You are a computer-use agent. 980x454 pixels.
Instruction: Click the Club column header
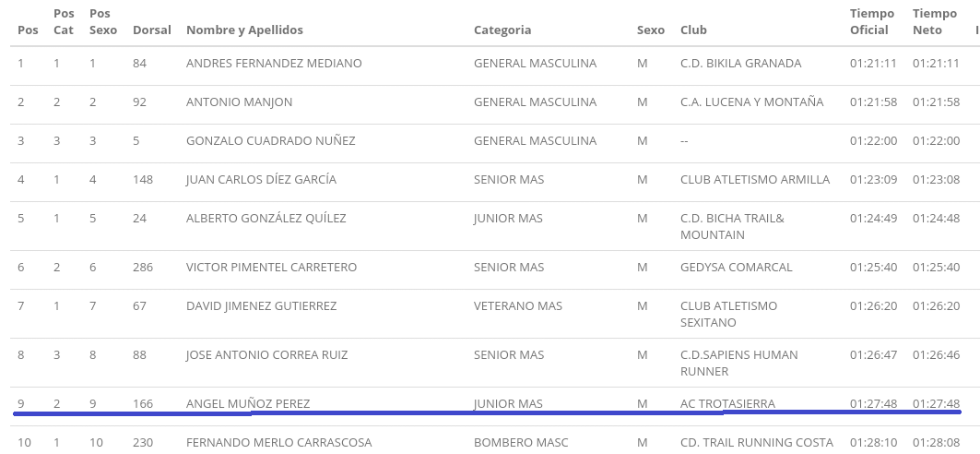point(693,30)
